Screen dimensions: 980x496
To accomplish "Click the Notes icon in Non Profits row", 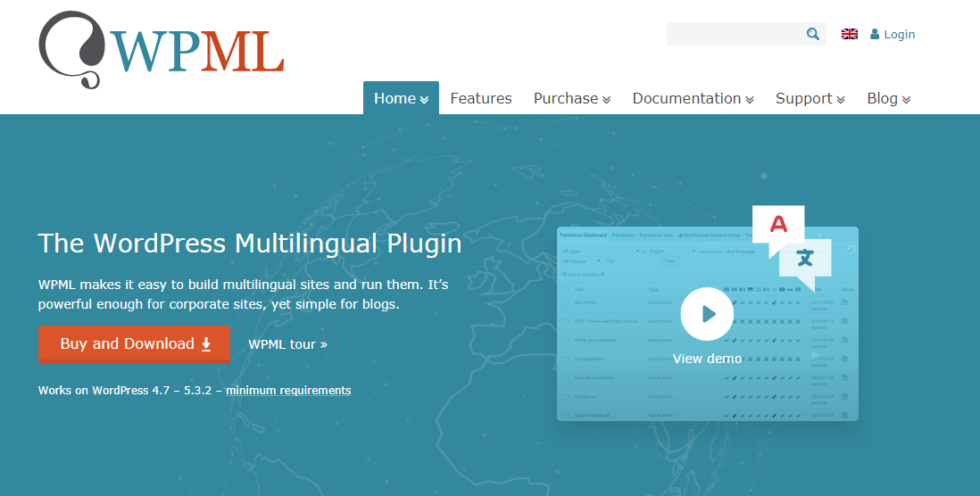I will (x=844, y=302).
